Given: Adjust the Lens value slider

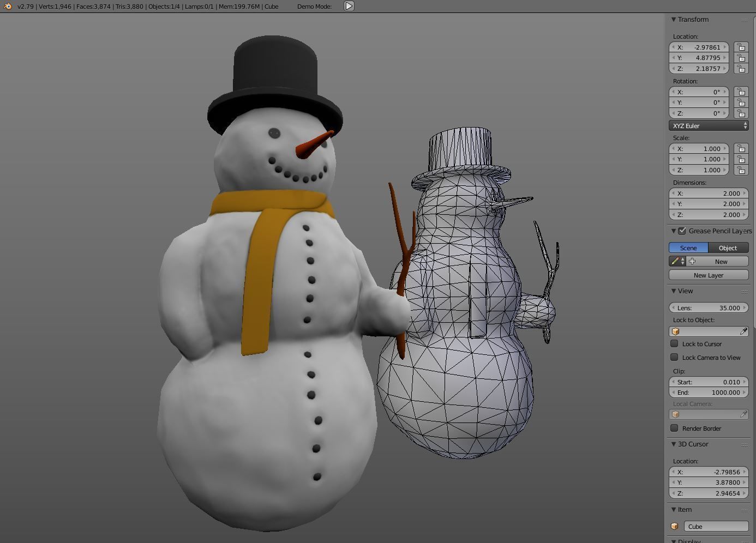Looking at the screenshot, I should [x=708, y=307].
